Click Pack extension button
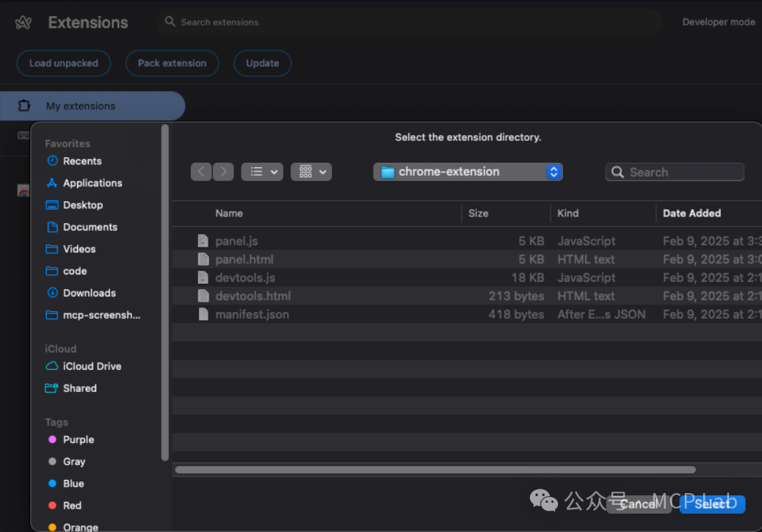 (x=172, y=63)
